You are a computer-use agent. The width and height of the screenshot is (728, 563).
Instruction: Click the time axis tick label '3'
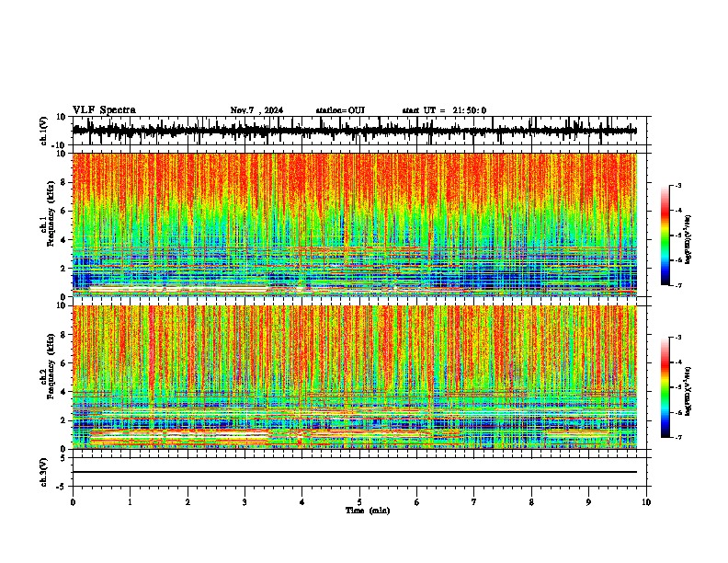pyautogui.click(x=245, y=501)
